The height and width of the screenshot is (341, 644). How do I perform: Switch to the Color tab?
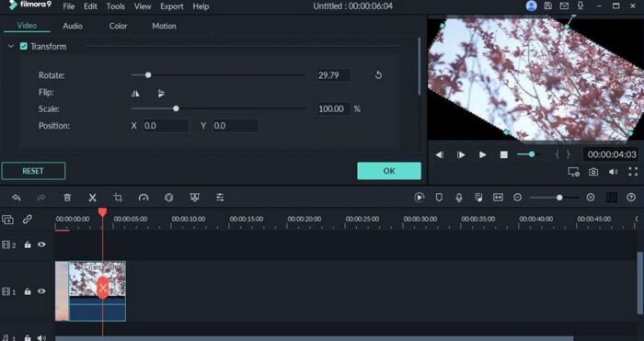[x=119, y=26]
